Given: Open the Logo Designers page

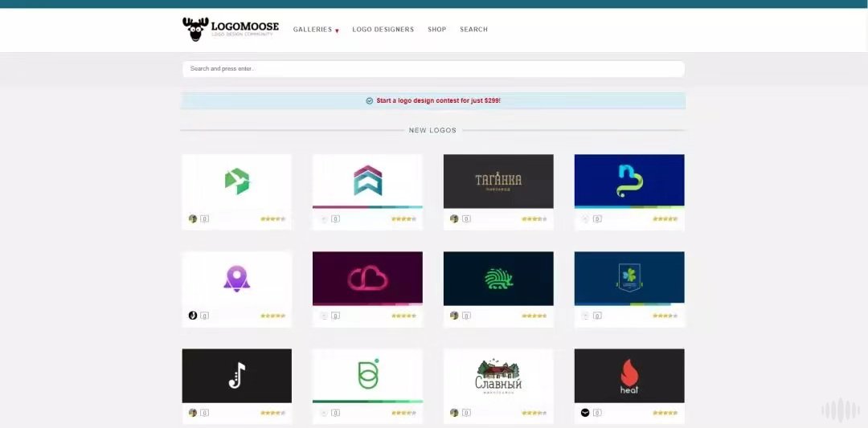Looking at the screenshot, I should (383, 29).
